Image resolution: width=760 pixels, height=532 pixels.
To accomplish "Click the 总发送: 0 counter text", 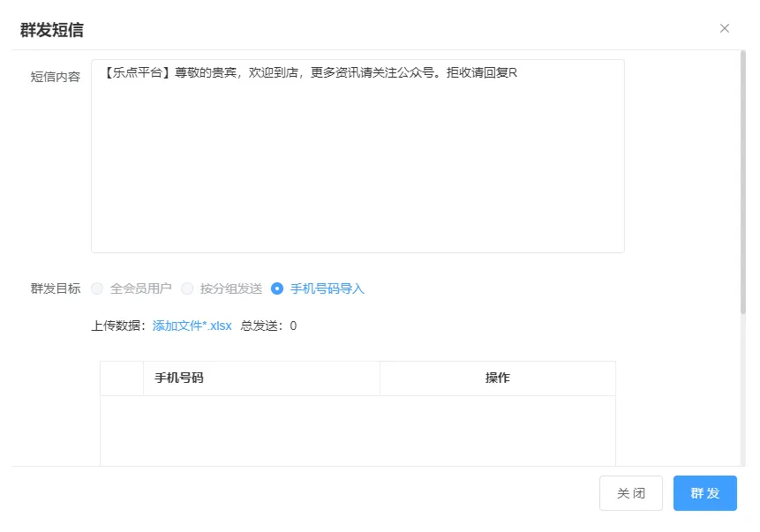I will [x=268, y=326].
